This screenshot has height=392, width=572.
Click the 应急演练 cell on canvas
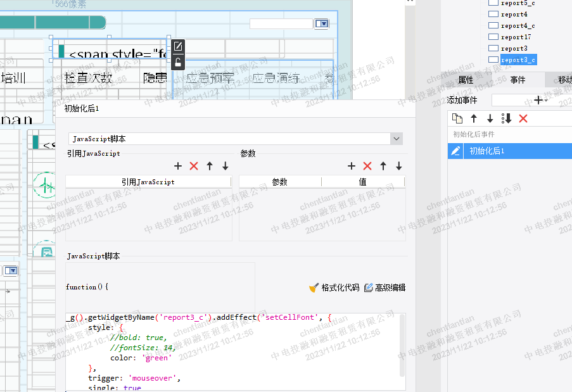(277, 78)
